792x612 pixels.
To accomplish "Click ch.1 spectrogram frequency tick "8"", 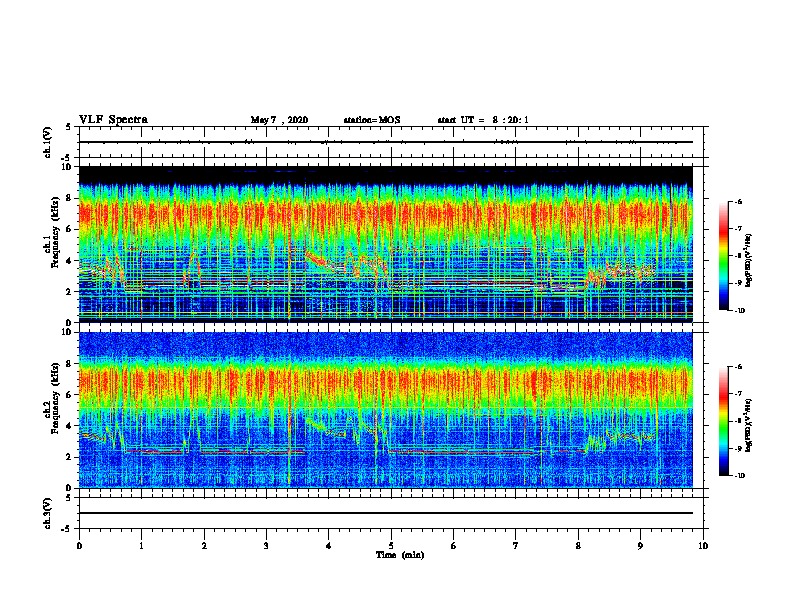I will 70,198.
